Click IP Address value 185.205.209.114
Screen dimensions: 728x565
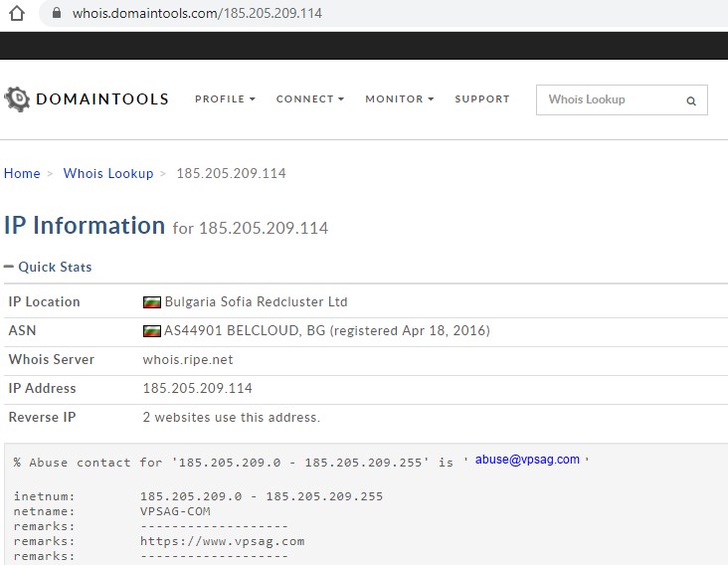pos(197,388)
